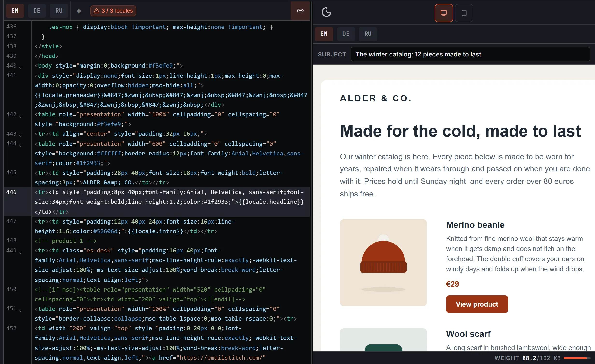
Task: Click the weight usage bar in the status bar
Action: click(577, 358)
